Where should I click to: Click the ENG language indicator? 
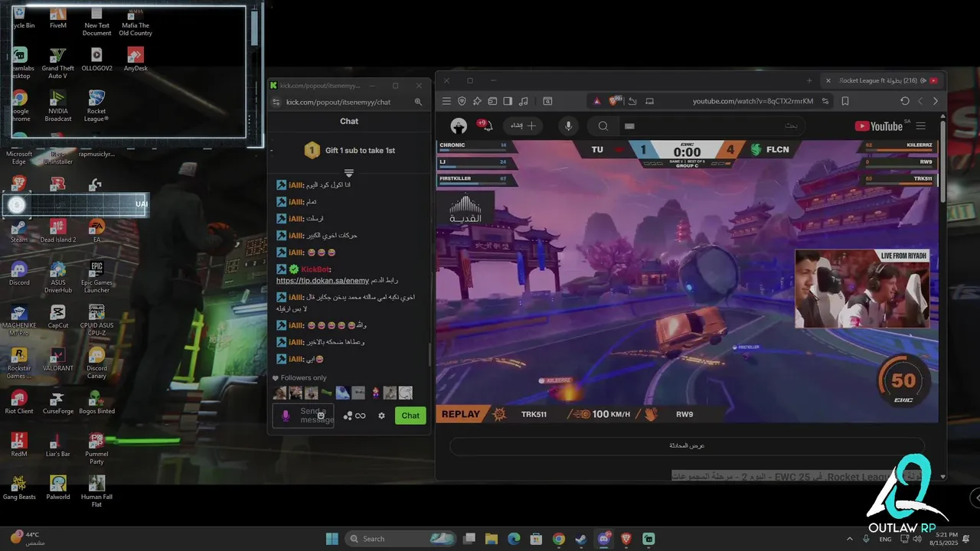coord(885,539)
